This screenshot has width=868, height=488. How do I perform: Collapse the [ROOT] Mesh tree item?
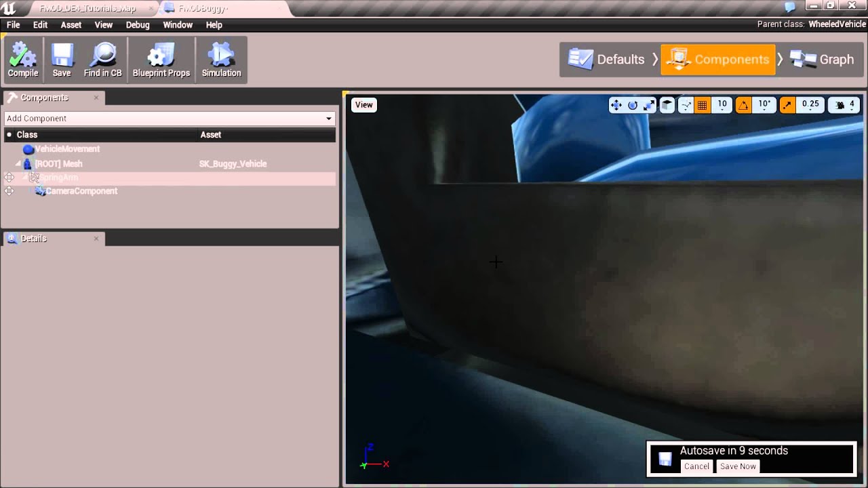[x=18, y=163]
